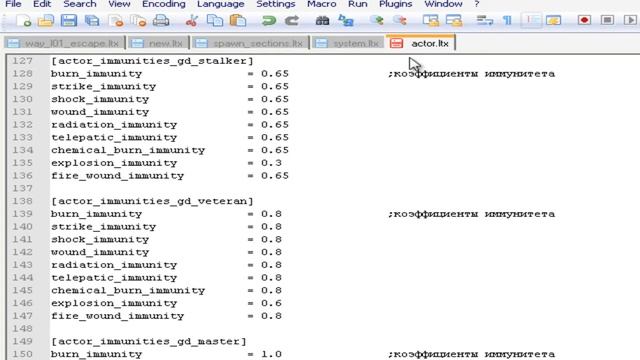Toggle synchronize vertical scrolling icon

431,20
